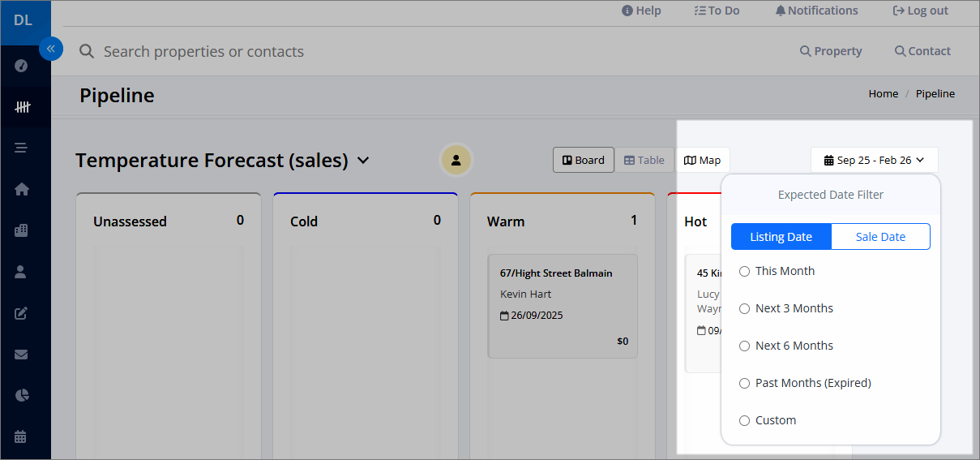The image size is (980, 460).
Task: Click Log out
Action: pos(920,11)
